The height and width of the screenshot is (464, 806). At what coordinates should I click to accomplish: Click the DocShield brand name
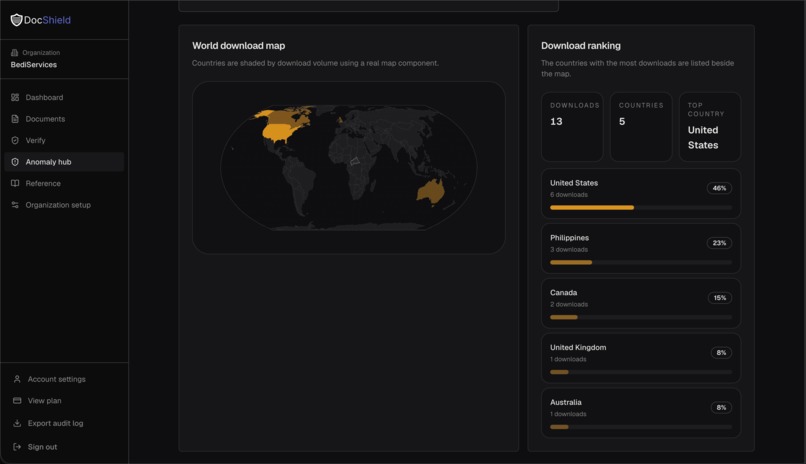point(47,20)
